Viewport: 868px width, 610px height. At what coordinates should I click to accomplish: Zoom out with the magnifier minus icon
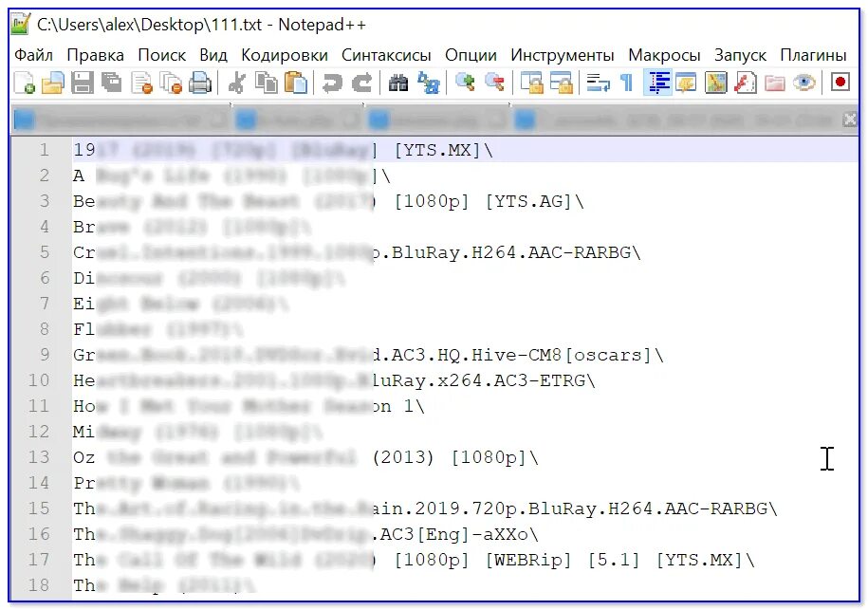tap(494, 83)
